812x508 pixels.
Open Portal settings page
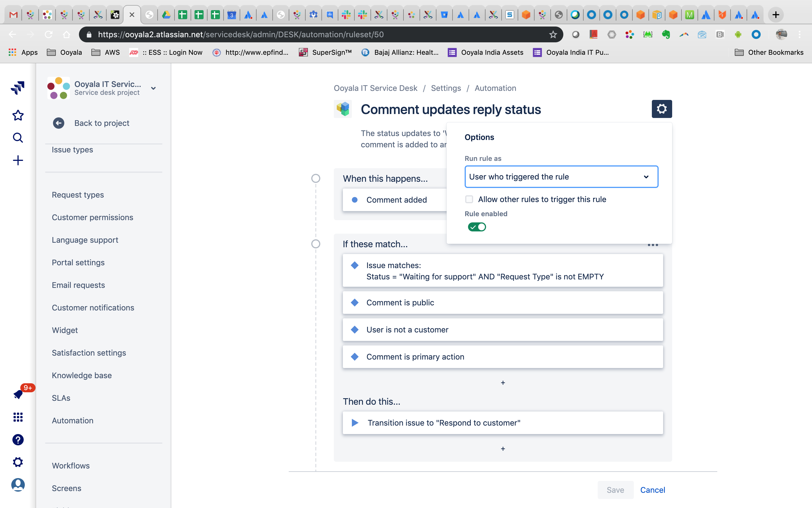(x=78, y=262)
